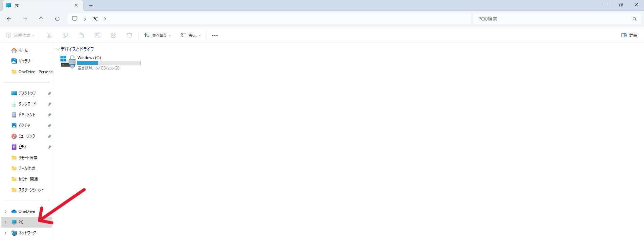Select the Windows (C:) drive
644x242 pixels.
click(100, 62)
